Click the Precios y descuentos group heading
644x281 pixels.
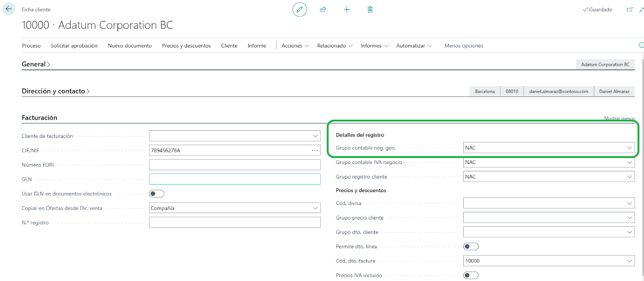(x=361, y=191)
